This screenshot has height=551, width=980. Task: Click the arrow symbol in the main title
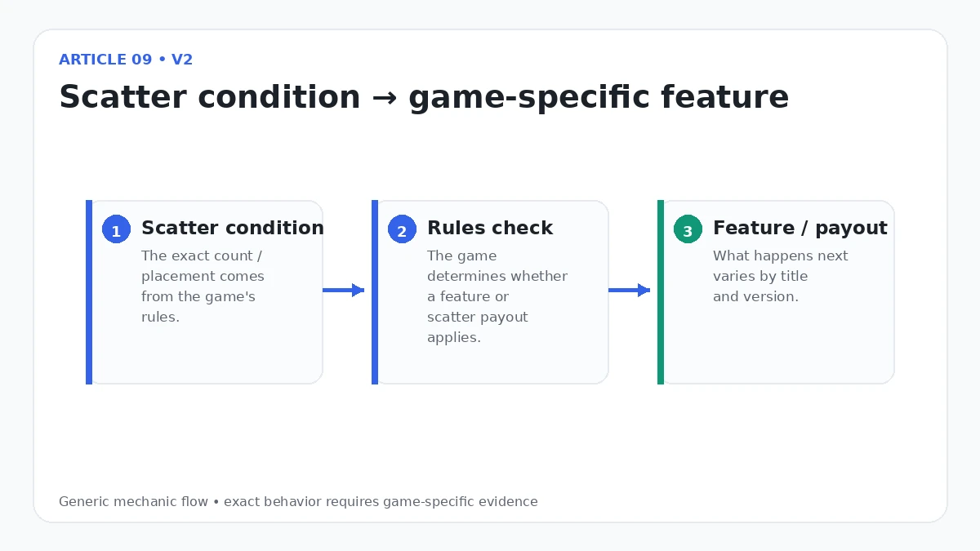[x=384, y=98]
